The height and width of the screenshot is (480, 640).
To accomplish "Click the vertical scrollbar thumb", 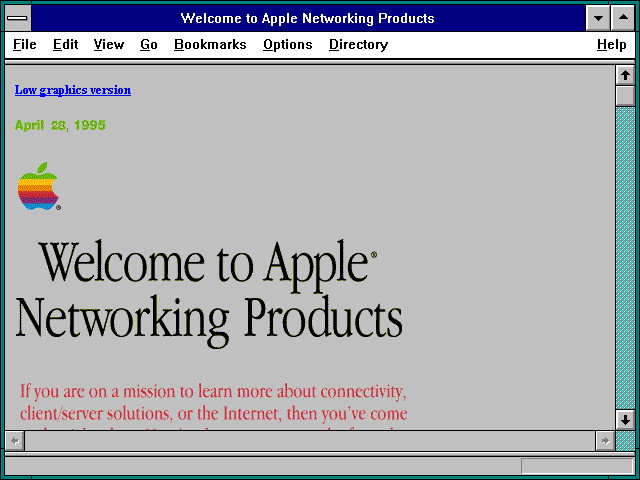I will pos(625,96).
